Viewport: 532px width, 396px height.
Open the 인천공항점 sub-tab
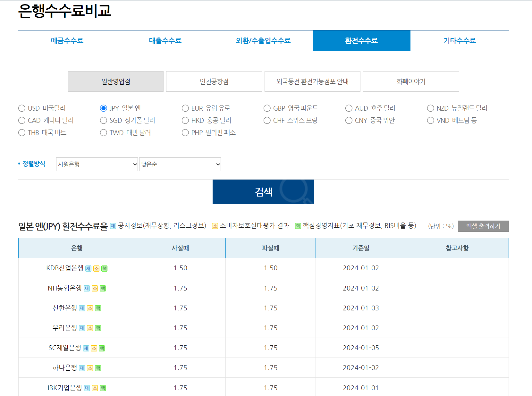coord(214,81)
